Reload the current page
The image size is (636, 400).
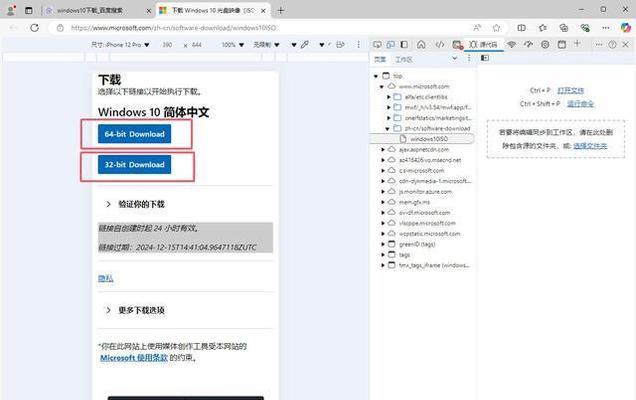[34, 28]
